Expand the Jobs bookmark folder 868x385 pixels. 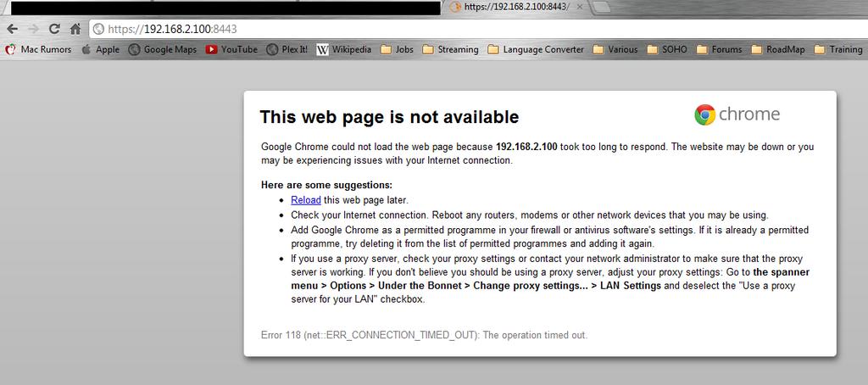point(397,49)
